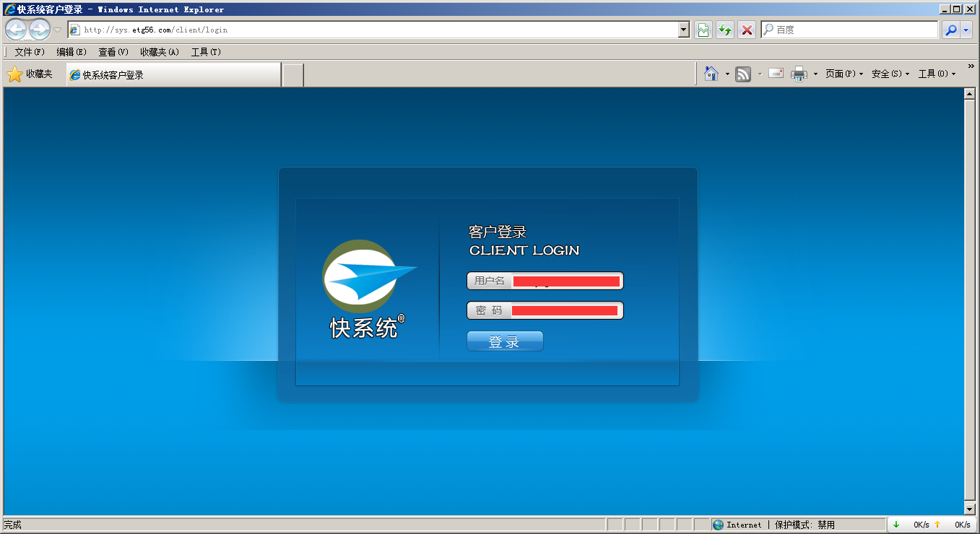Viewport: 980px width, 534px height.
Task: Expand the Print dropdown arrow
Action: (x=815, y=74)
